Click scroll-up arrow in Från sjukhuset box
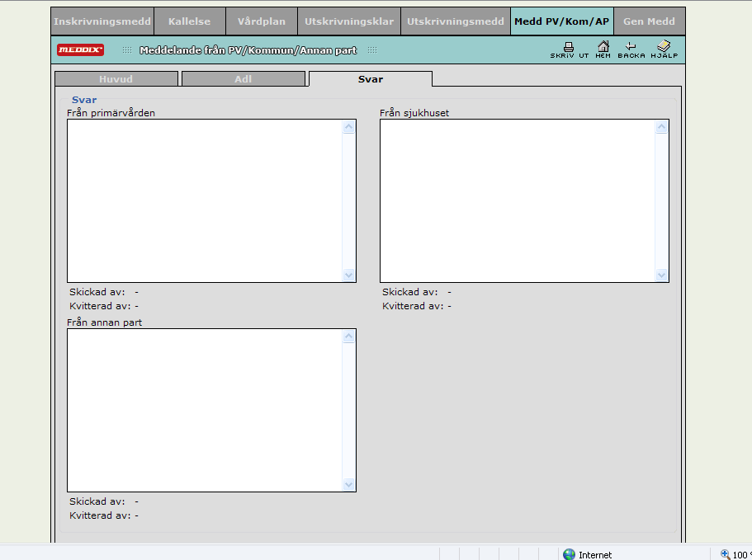Screen dimensions: 752x560 click(662, 127)
